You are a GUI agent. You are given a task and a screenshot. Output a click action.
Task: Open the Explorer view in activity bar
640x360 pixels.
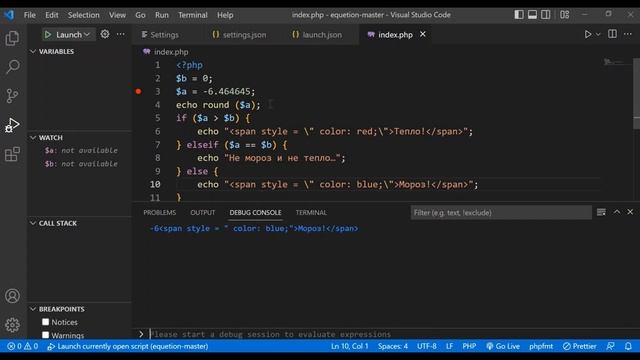[x=12, y=38]
